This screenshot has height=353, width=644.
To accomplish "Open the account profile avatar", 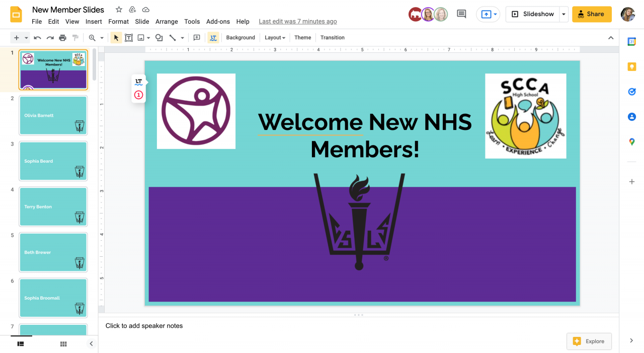I will (x=628, y=14).
